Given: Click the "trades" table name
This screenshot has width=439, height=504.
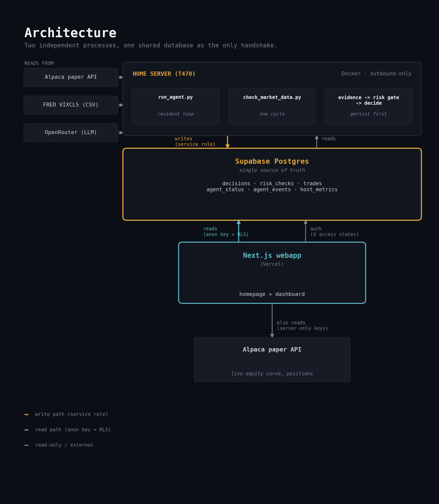Looking at the screenshot, I should click(313, 183).
